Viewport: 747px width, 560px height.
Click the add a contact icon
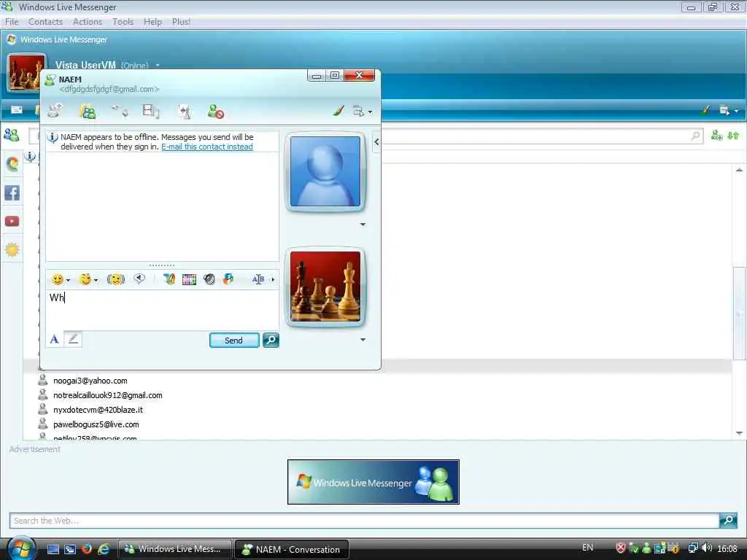(716, 136)
